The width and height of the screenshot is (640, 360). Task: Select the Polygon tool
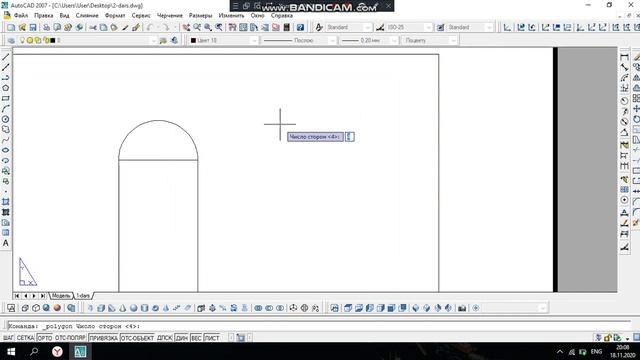click(5, 88)
